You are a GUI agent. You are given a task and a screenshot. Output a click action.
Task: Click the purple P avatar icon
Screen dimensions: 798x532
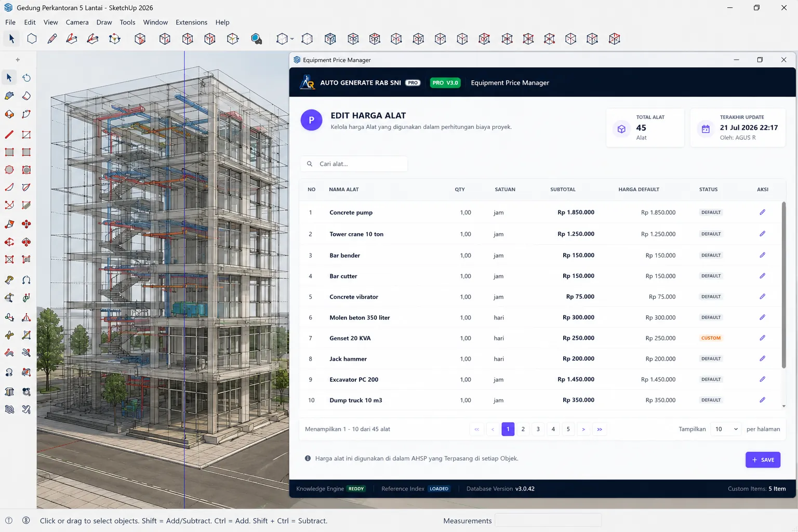tap(311, 120)
